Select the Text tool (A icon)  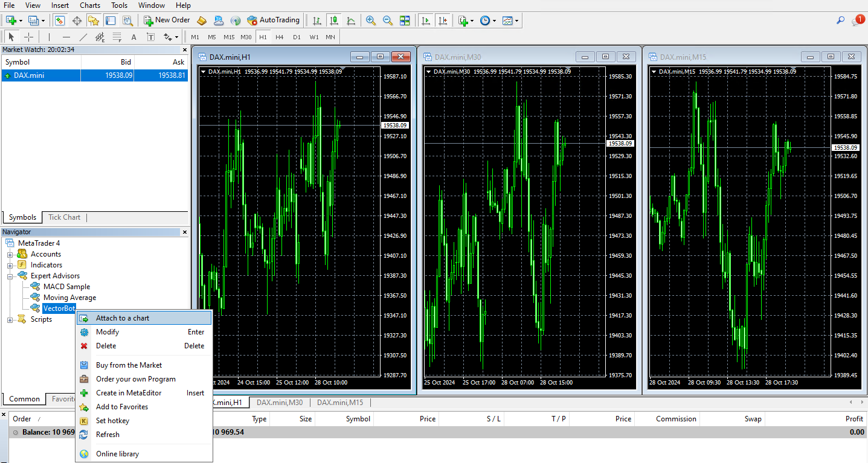point(134,37)
